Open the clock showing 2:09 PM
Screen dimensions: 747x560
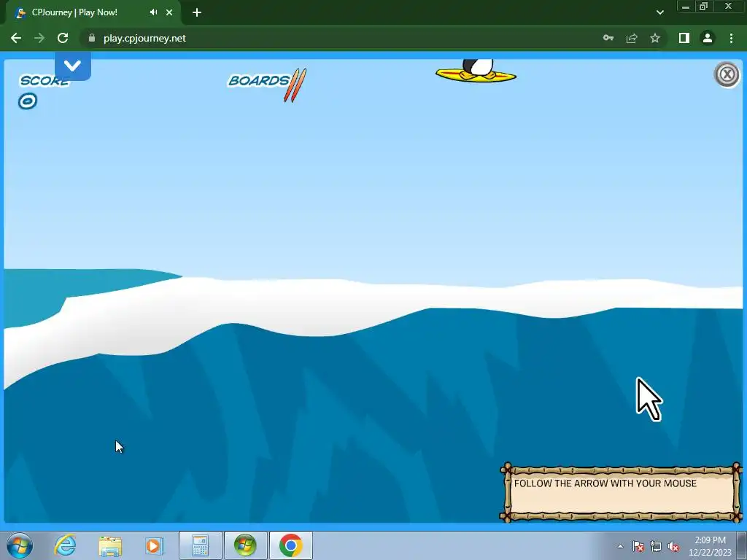tap(710, 546)
